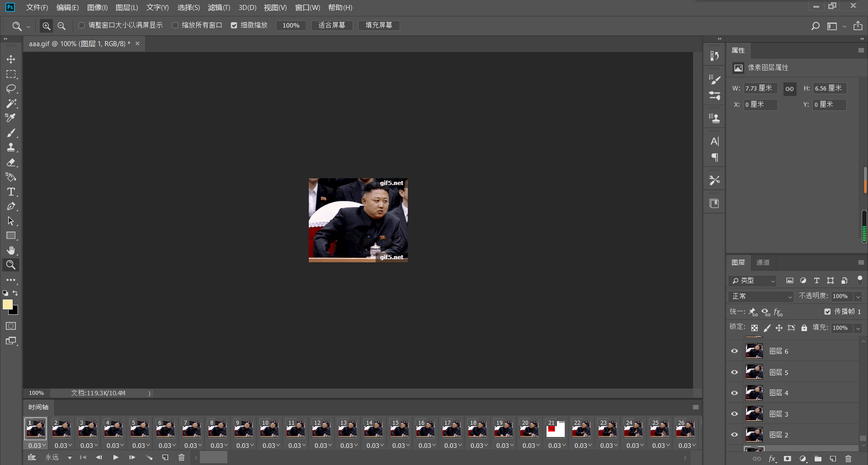Click the foreground color swatch
The height and width of the screenshot is (465, 868).
[x=8, y=304]
